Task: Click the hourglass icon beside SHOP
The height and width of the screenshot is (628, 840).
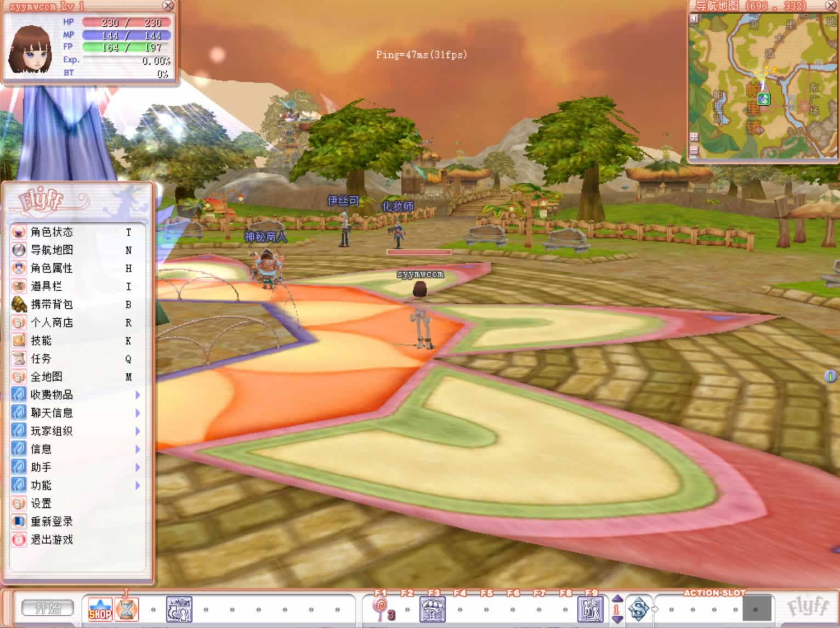Action: (x=127, y=609)
